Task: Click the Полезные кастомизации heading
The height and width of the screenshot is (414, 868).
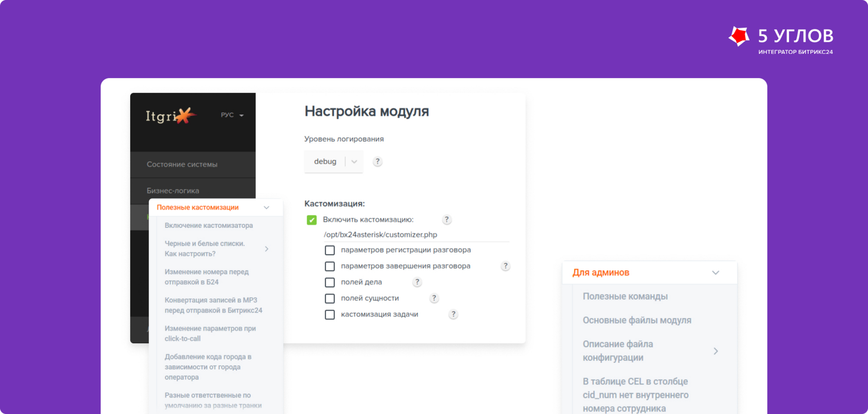Action: point(197,207)
